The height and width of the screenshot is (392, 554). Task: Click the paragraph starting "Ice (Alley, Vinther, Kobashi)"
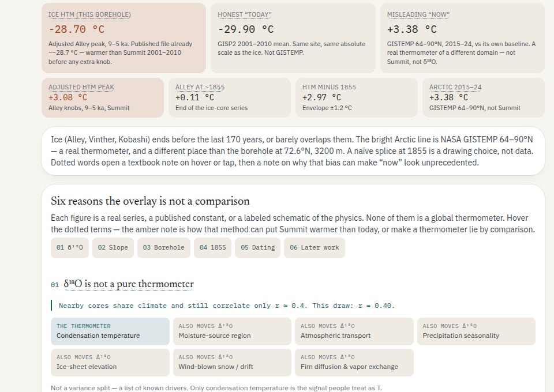click(292, 151)
